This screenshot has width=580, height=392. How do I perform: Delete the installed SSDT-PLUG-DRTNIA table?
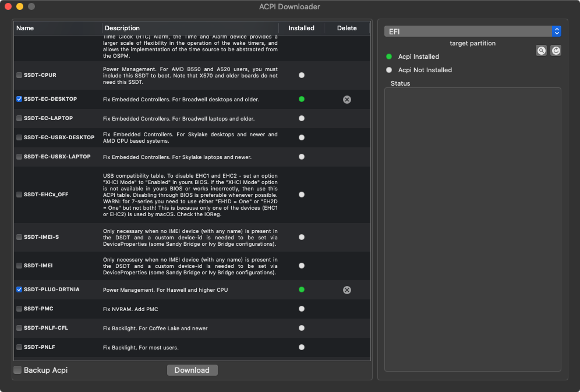(x=346, y=290)
